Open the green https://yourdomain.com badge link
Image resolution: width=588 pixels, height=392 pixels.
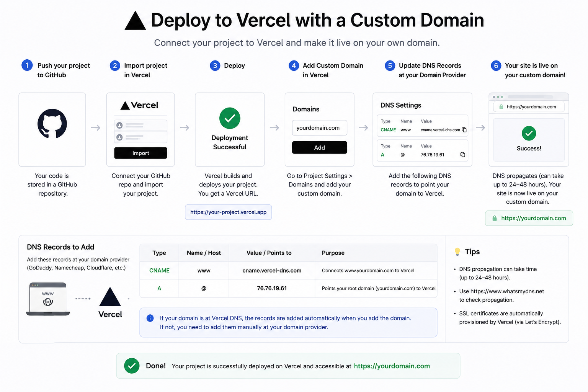point(529,218)
